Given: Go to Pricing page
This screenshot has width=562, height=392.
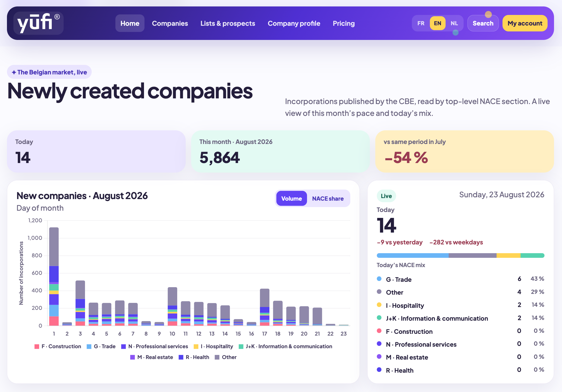Looking at the screenshot, I should point(344,23).
